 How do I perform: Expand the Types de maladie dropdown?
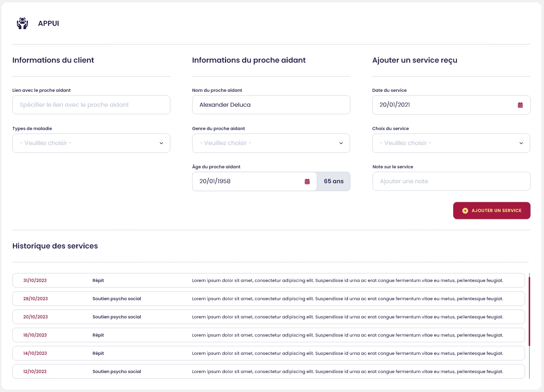(91, 143)
